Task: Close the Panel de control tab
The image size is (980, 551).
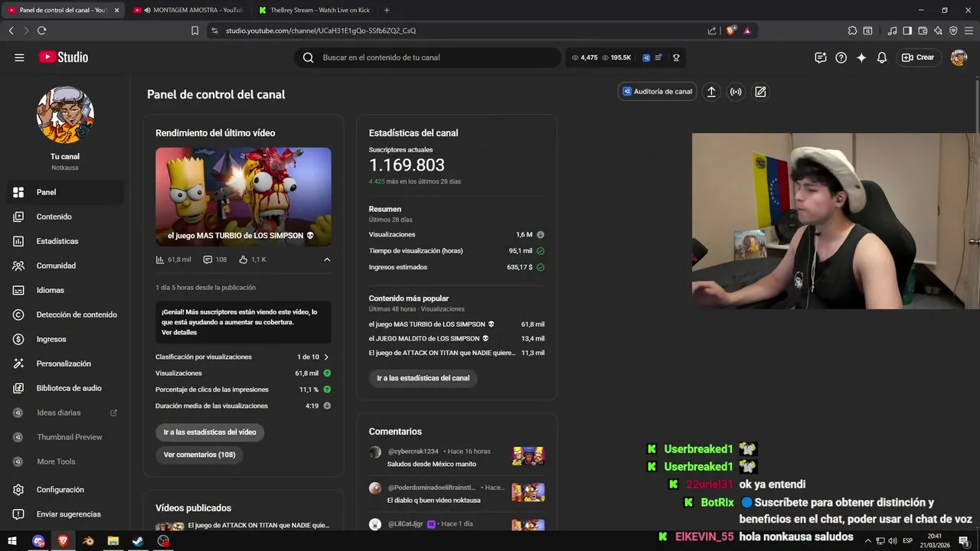Action: coord(117,10)
